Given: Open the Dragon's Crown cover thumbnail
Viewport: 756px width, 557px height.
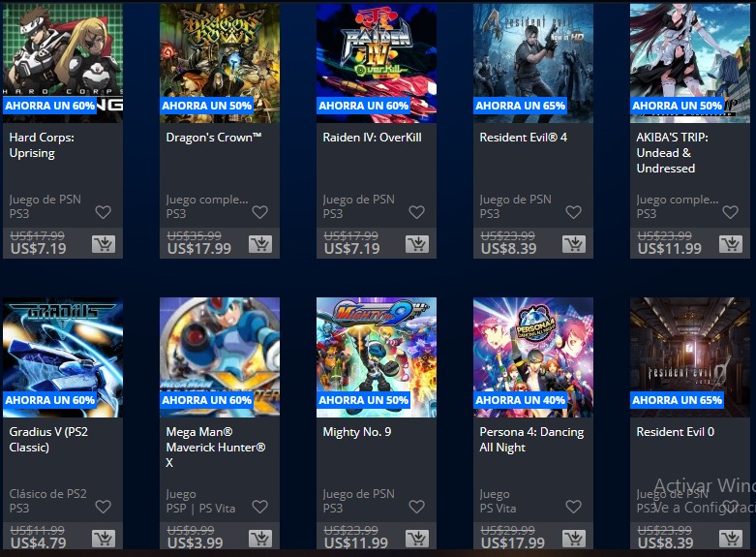Looking at the screenshot, I should pyautogui.click(x=220, y=63).
